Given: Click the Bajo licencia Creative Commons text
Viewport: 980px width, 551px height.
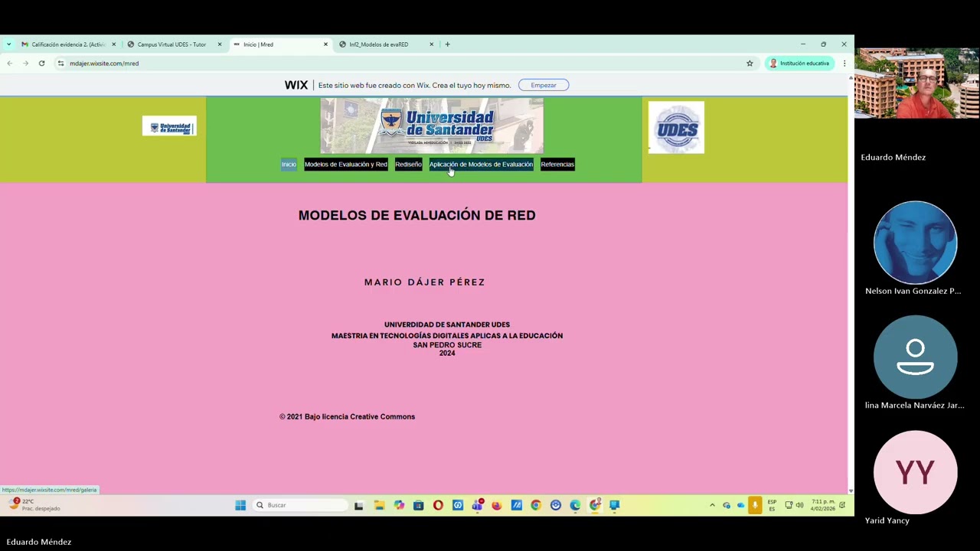Looking at the screenshot, I should [x=360, y=417].
